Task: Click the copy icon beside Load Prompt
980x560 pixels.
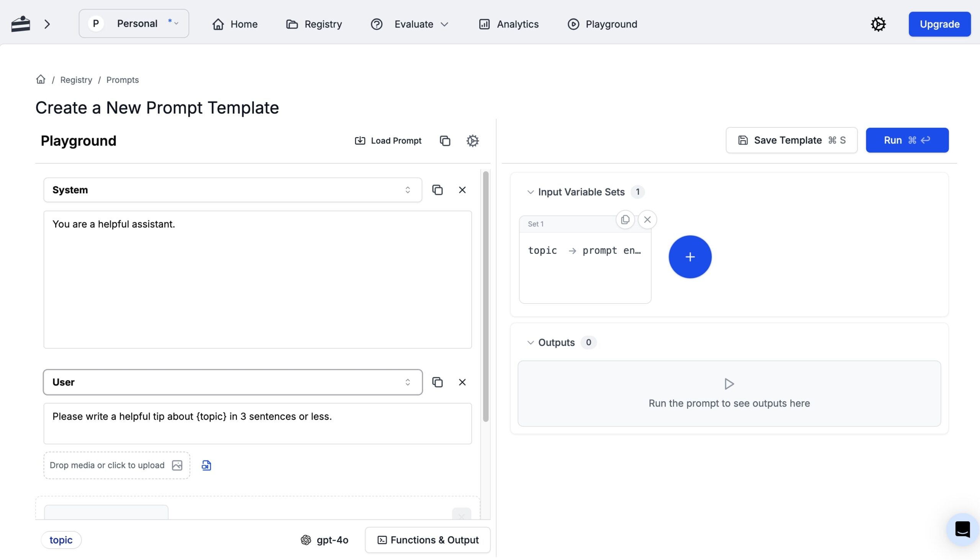Action: pos(444,141)
